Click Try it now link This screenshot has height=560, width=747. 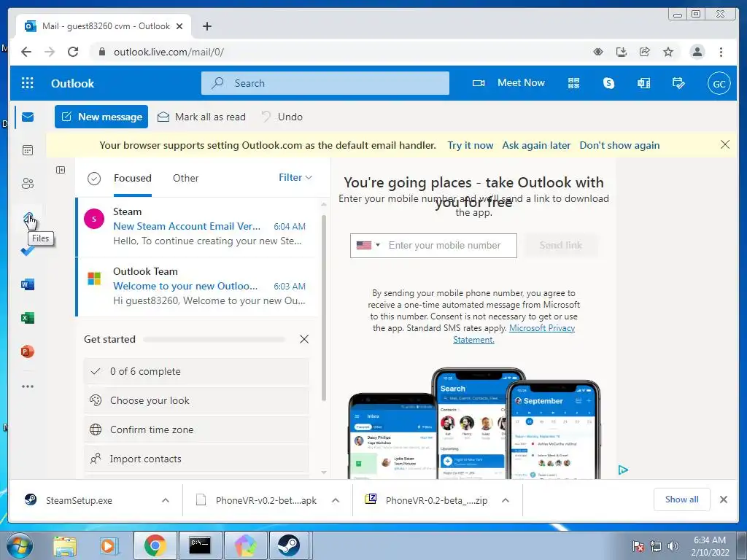click(471, 146)
